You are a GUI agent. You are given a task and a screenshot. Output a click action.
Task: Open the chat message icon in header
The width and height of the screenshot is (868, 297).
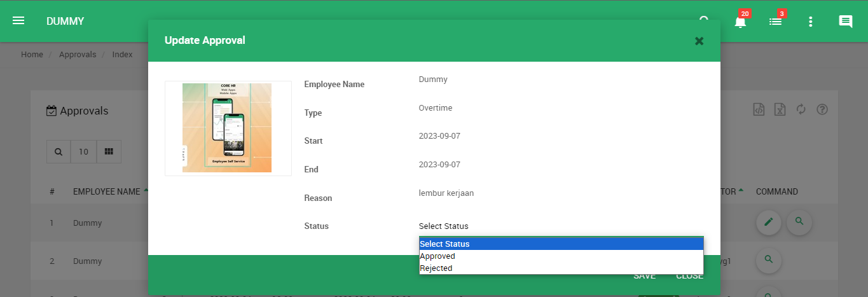coord(845,22)
